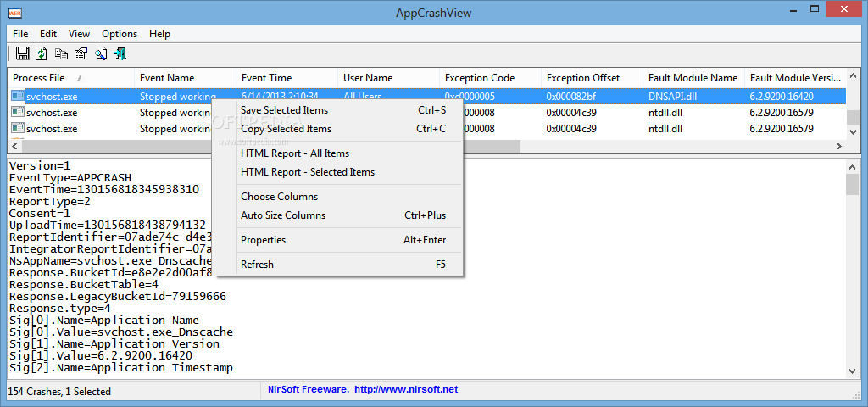Click the 'Response.type=4' line
The image size is (868, 407).
point(60,309)
